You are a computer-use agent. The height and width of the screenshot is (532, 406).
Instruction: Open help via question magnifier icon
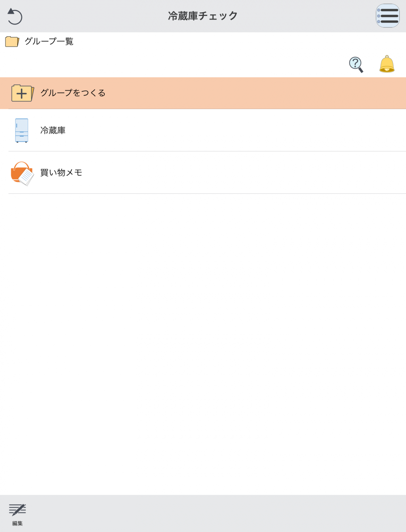356,65
